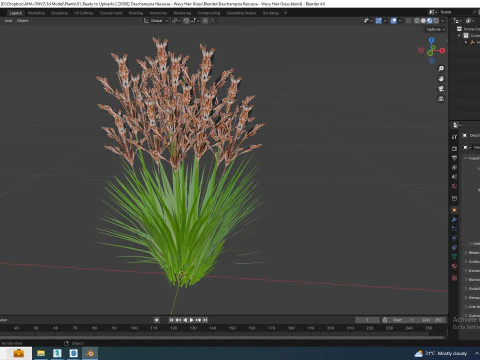Open the Object Constraints properties tab
Screen dimensions: 480x360
pyautogui.click(x=454, y=247)
